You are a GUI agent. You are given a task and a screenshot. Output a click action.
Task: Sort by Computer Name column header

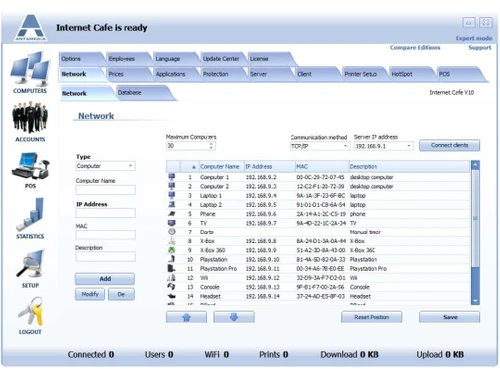point(220,167)
